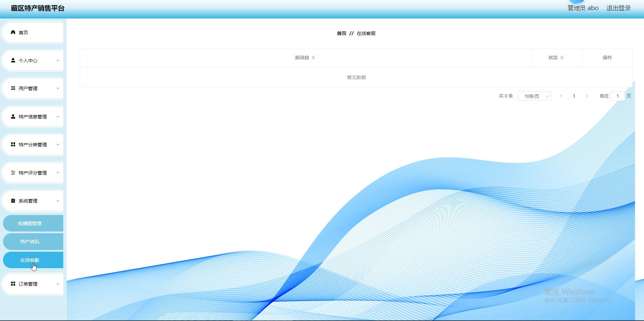The height and width of the screenshot is (321, 644).
Task: Expand the 订单管理 menu chevron
Action: coord(58,284)
